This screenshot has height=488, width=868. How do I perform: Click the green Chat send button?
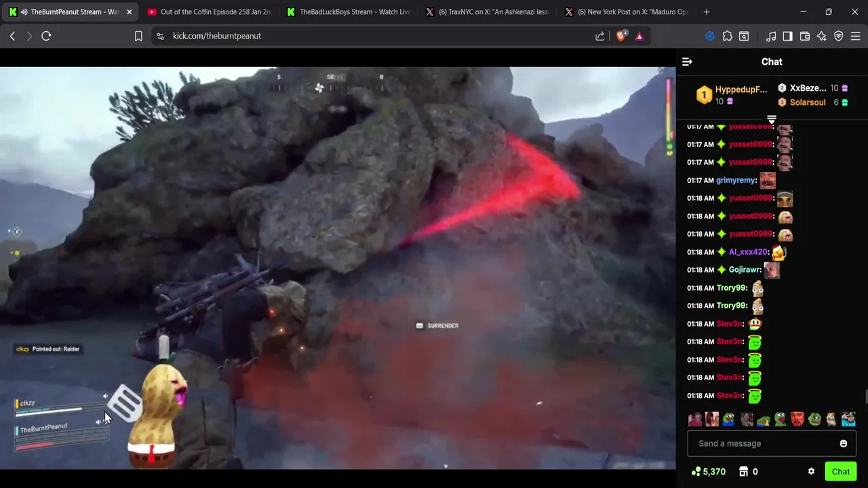tap(841, 472)
